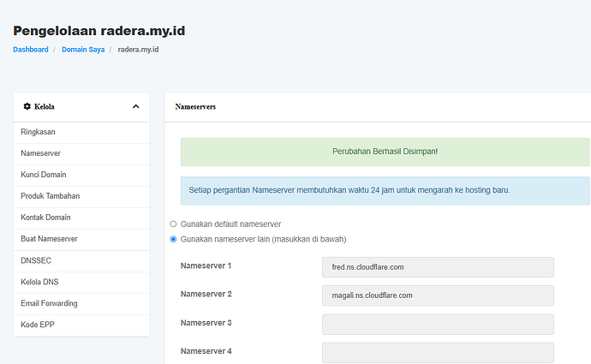Go to Dashboard breadcrumb link
The height and width of the screenshot is (364, 591).
[31, 50]
